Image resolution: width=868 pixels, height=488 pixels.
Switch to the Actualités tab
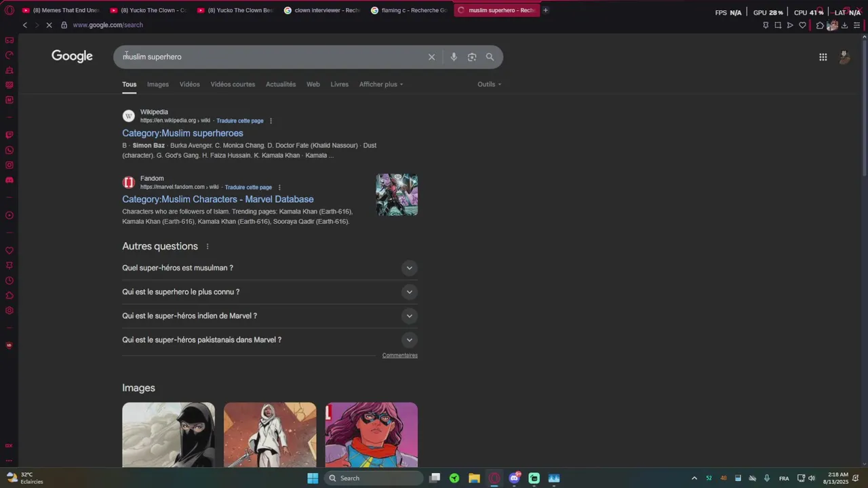point(281,84)
